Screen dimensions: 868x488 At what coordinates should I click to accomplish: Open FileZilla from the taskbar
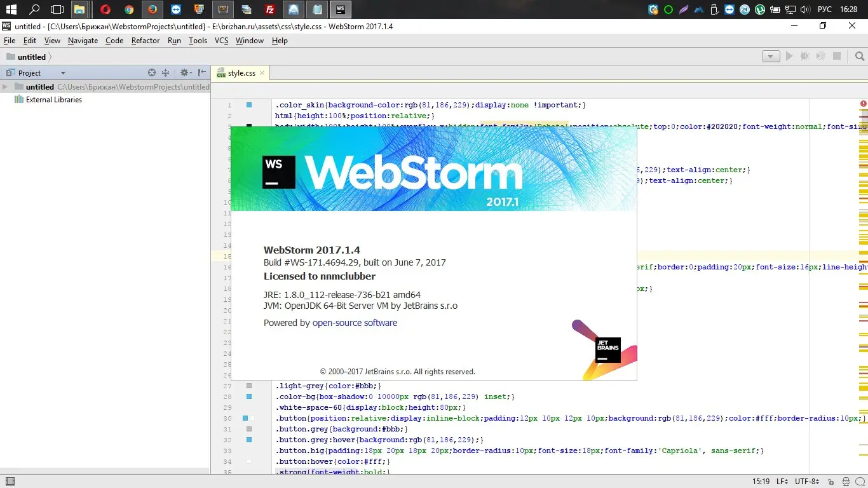coord(270,10)
